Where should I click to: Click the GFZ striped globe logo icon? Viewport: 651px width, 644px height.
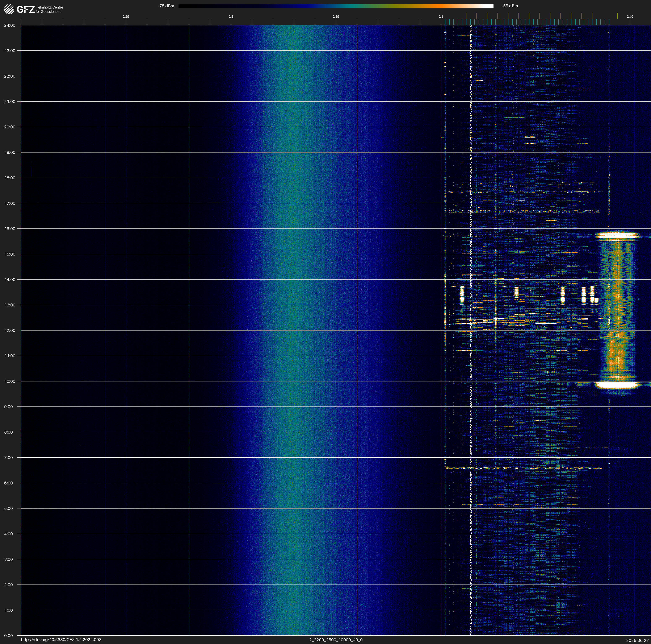[9, 9]
